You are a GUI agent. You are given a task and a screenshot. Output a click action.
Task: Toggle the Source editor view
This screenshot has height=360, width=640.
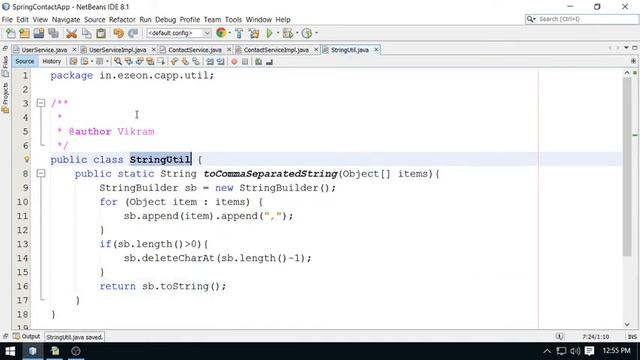click(25, 61)
